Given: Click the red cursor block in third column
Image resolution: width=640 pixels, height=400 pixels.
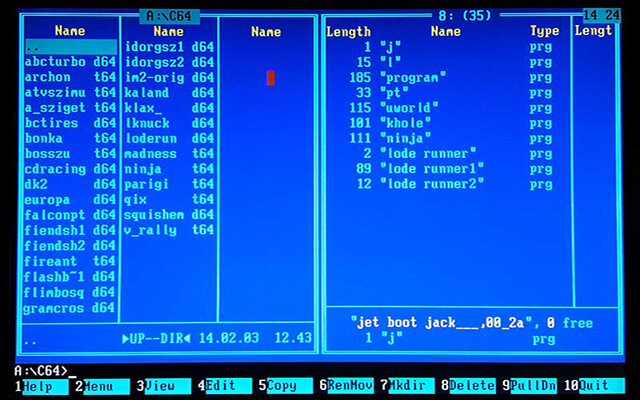Looking at the screenshot, I should [x=271, y=78].
